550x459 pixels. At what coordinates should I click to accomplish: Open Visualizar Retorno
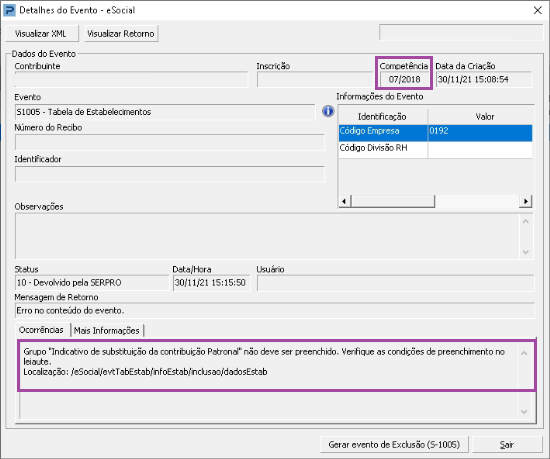pyautogui.click(x=121, y=34)
